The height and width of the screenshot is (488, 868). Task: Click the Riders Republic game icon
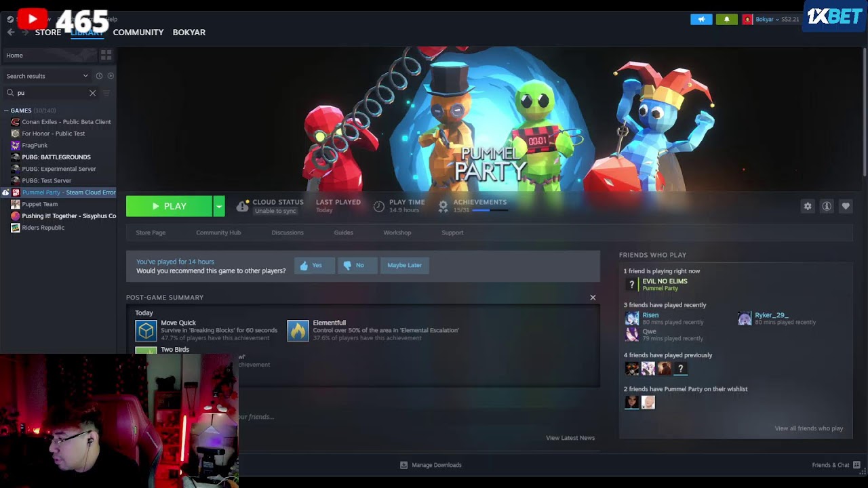click(16, 228)
